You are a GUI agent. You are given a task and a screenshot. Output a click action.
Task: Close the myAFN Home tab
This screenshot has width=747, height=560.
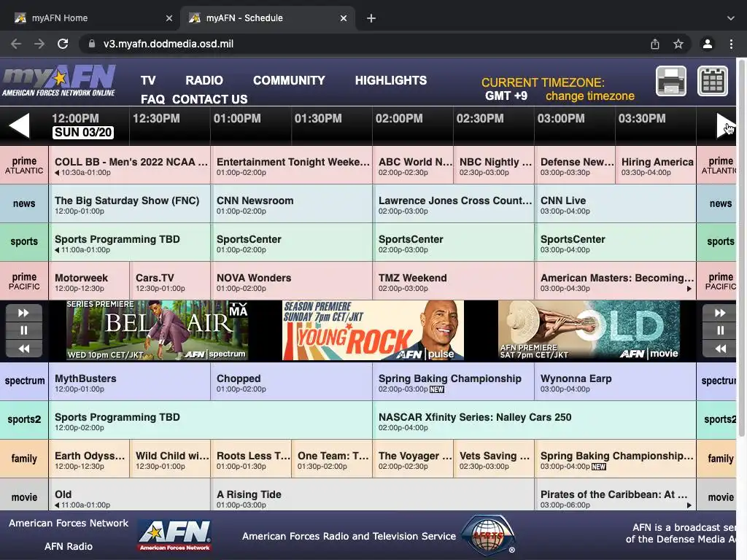pyautogui.click(x=169, y=18)
